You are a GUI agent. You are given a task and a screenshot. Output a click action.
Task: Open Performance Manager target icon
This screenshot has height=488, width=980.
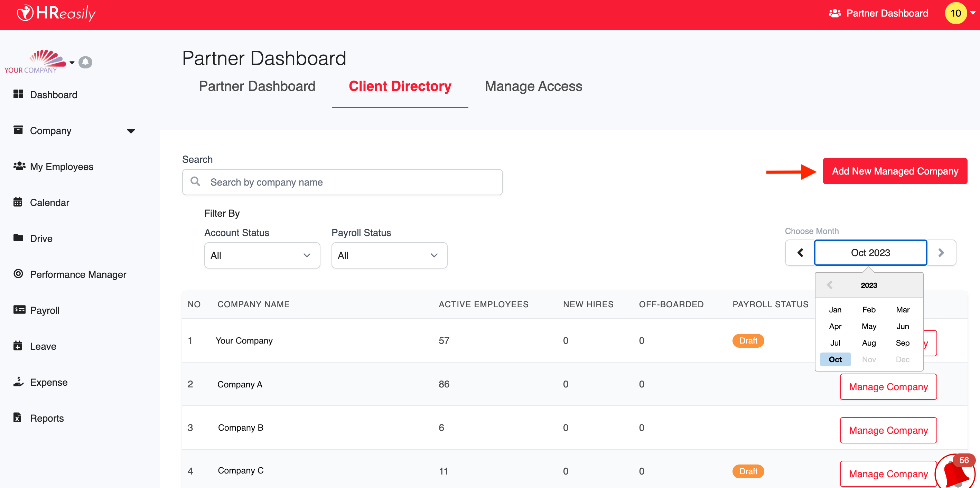[18, 274]
